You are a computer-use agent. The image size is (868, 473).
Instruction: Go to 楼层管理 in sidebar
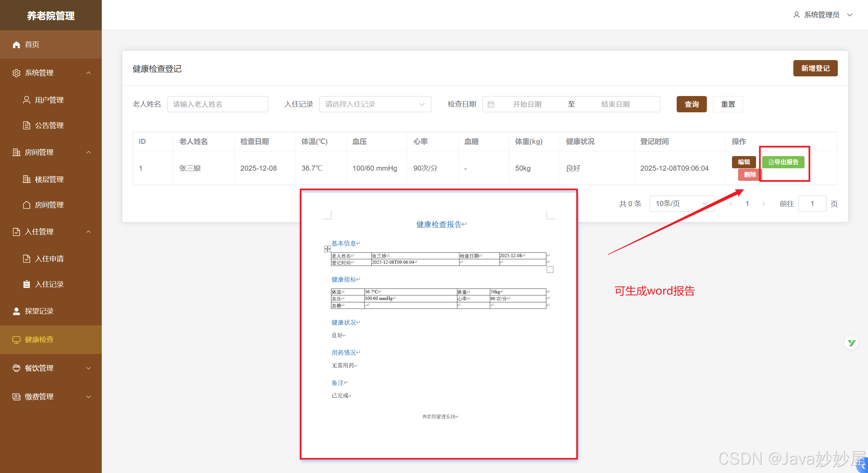(49, 179)
